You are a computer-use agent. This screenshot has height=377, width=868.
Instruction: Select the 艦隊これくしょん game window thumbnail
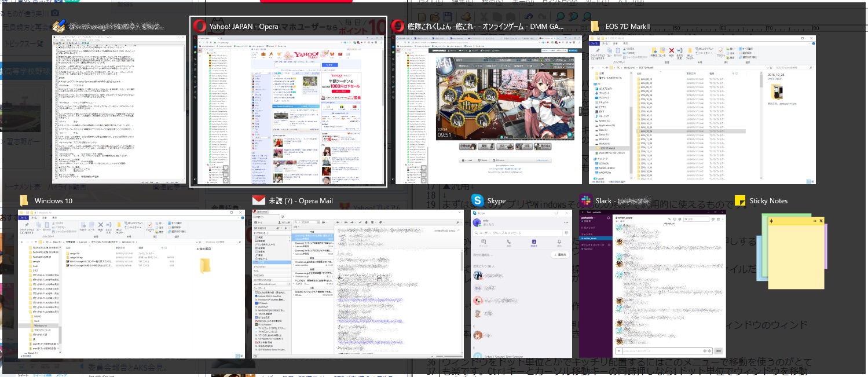pyautogui.click(x=488, y=109)
